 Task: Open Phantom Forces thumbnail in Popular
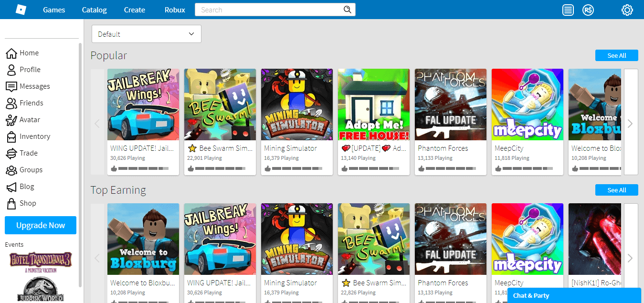(451, 104)
